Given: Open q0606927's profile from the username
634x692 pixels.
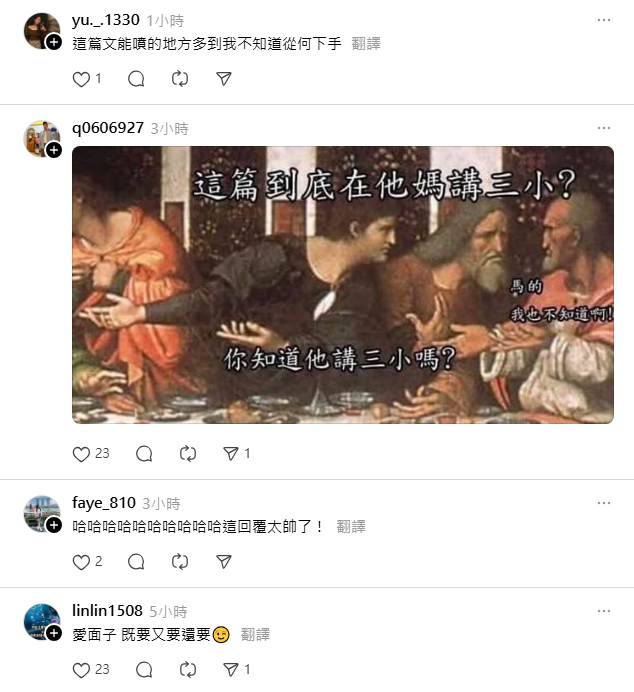Looking at the screenshot, I should 108,128.
